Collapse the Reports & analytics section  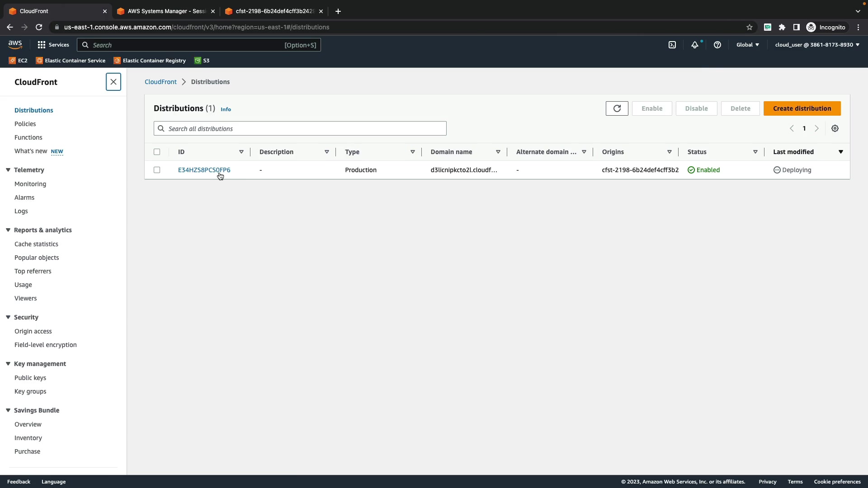pyautogui.click(x=8, y=230)
